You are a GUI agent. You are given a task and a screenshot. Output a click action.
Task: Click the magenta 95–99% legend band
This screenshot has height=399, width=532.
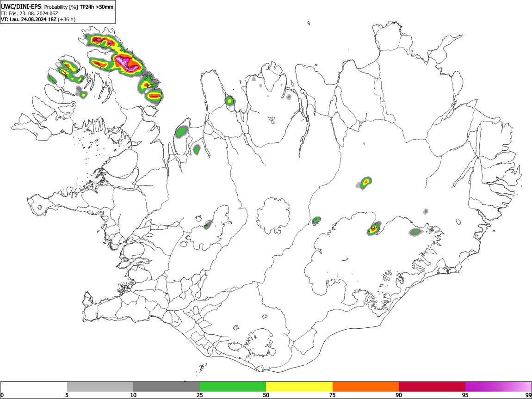click(498, 387)
